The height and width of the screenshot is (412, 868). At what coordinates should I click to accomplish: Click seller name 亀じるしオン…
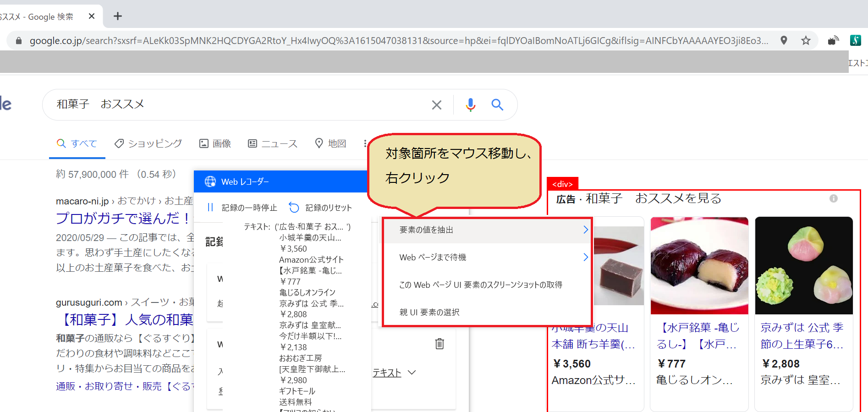point(695,380)
